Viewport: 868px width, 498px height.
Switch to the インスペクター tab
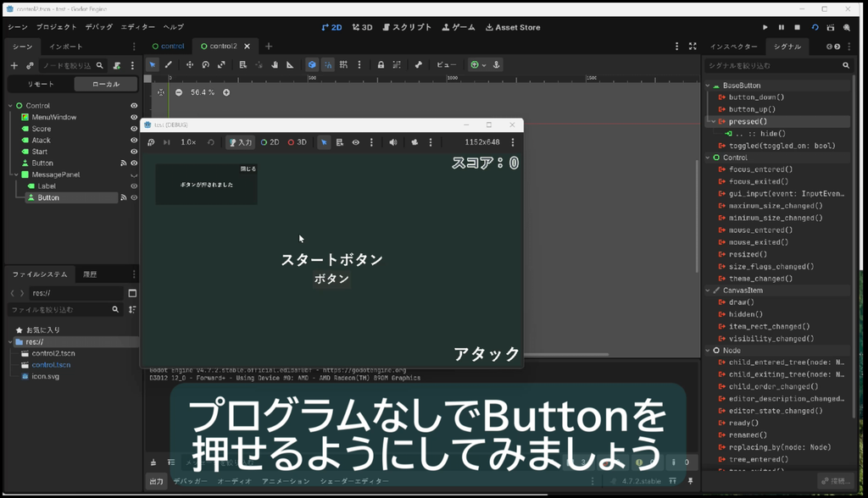[x=733, y=47]
